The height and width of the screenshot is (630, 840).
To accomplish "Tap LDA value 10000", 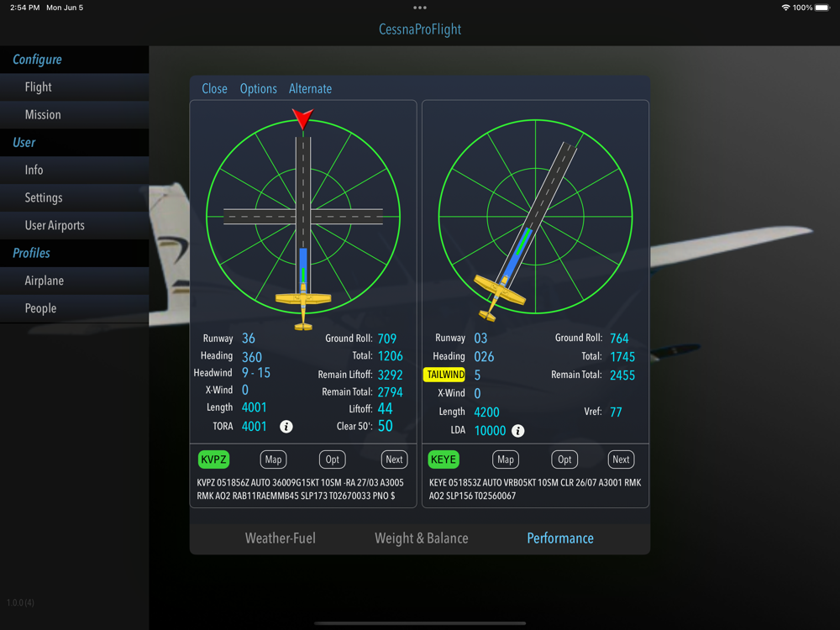I will pos(491,431).
